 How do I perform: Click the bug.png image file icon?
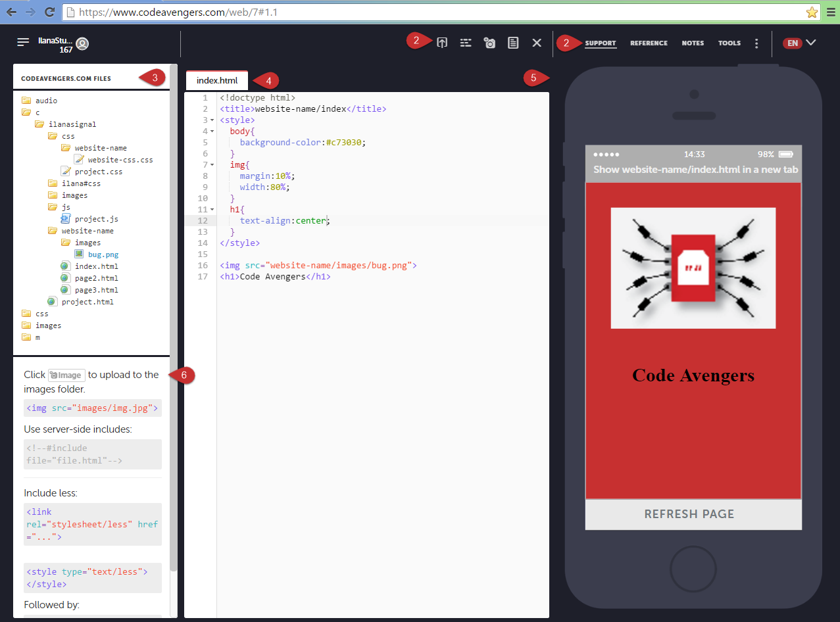click(x=79, y=254)
